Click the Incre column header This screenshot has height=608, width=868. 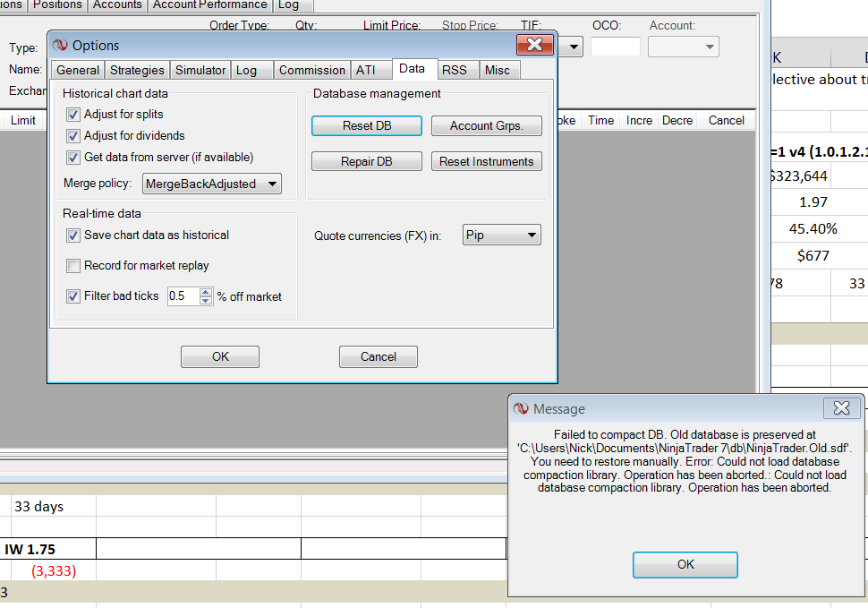click(x=640, y=121)
